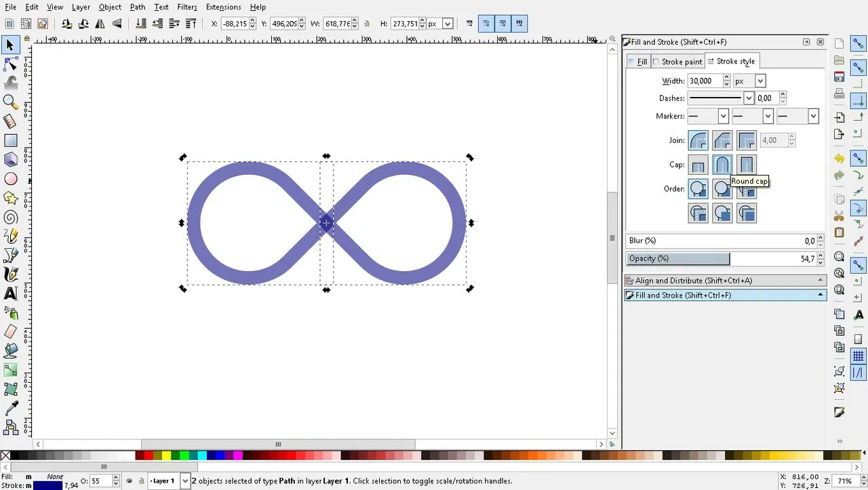Viewport: 868px width, 490px height.
Task: Set stroke join to Round
Action: [x=698, y=140]
